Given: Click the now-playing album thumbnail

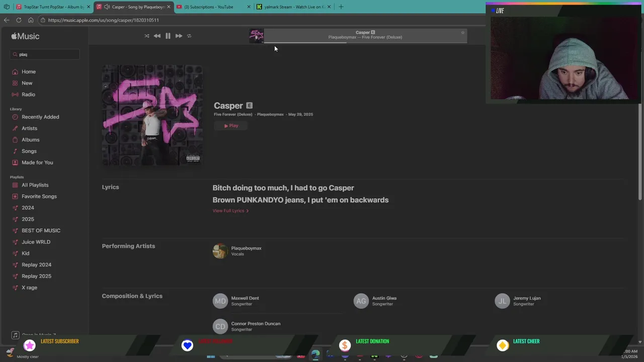Looking at the screenshot, I should [257, 36].
